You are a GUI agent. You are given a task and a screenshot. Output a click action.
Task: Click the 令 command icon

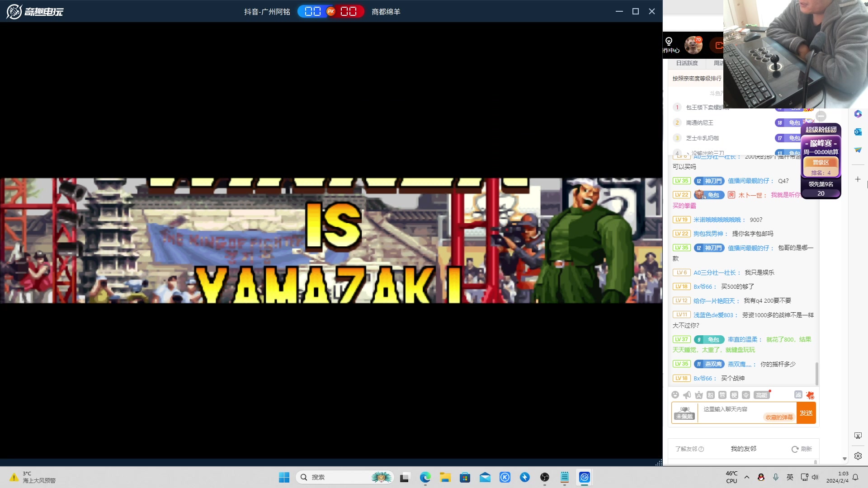pos(746,395)
